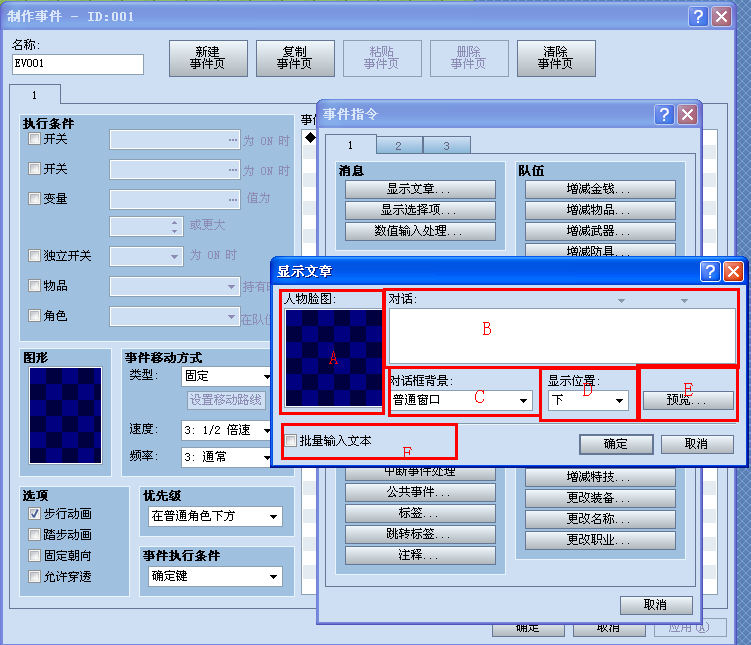This screenshot has width=751, height=645.
Task: Click the 数值输入处理 command button
Action: tap(420, 231)
